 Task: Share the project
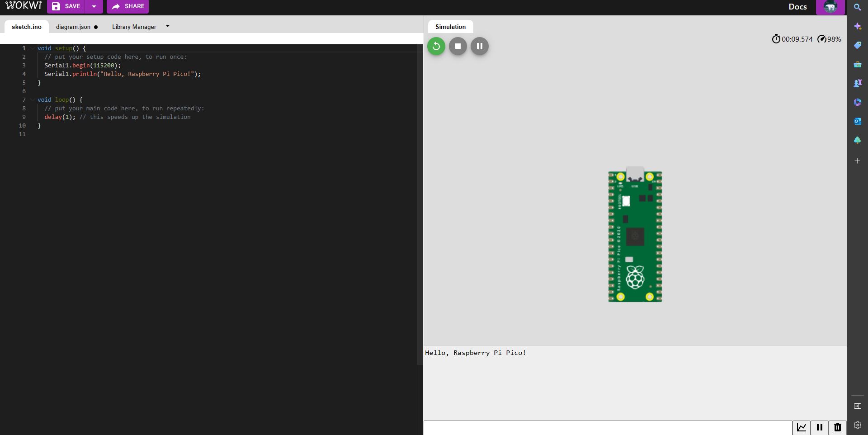128,6
